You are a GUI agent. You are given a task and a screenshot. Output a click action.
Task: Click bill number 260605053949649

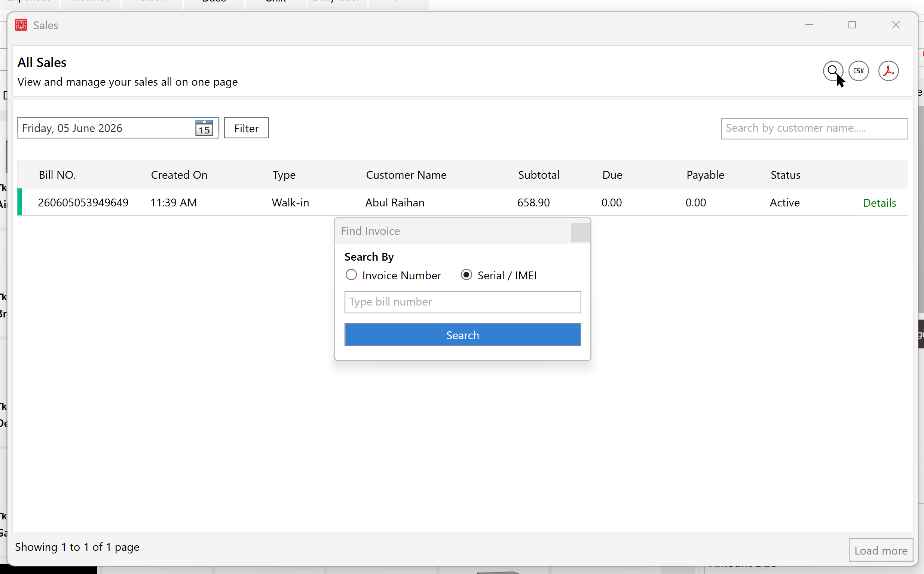[83, 202]
